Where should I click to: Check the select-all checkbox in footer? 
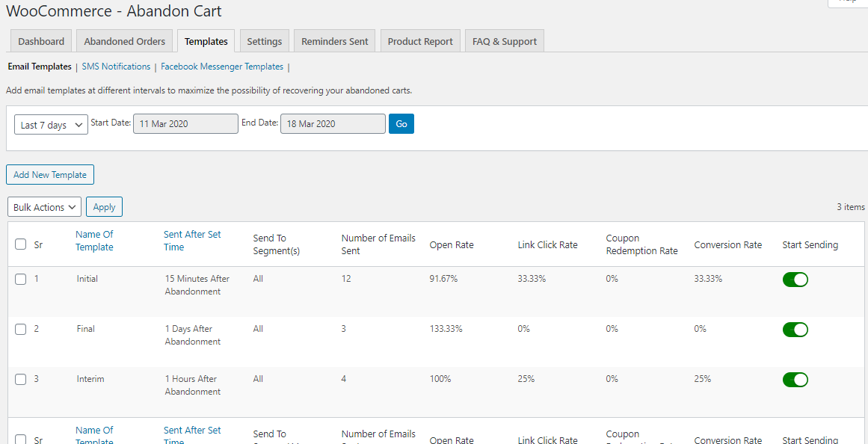pos(20,440)
